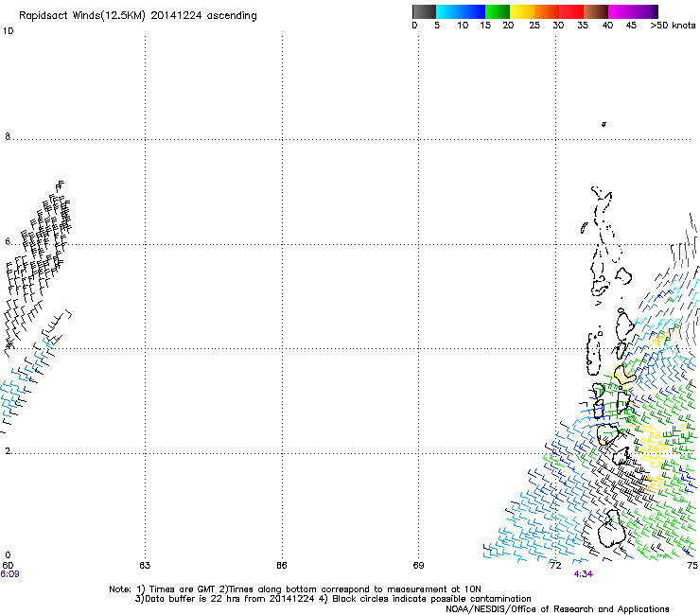Click the green 15-20 knots legend segment
The width and height of the screenshot is (700, 615).
tap(498, 11)
